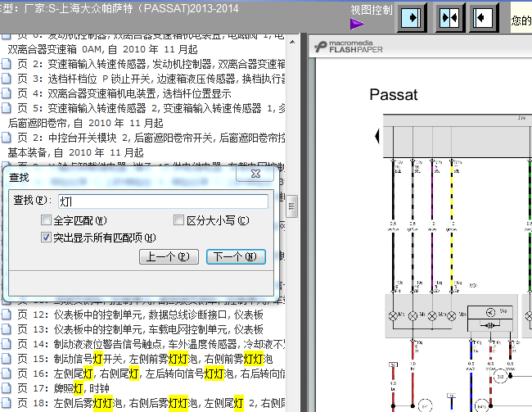Enable the 区分大小写 checkbox
Screen dimensions: 532x412
click(178, 220)
